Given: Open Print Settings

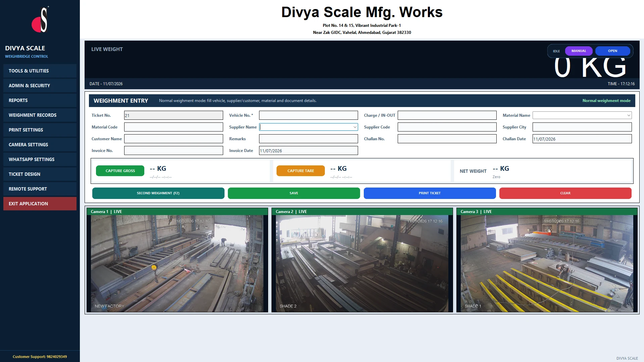Looking at the screenshot, I should click(40, 130).
